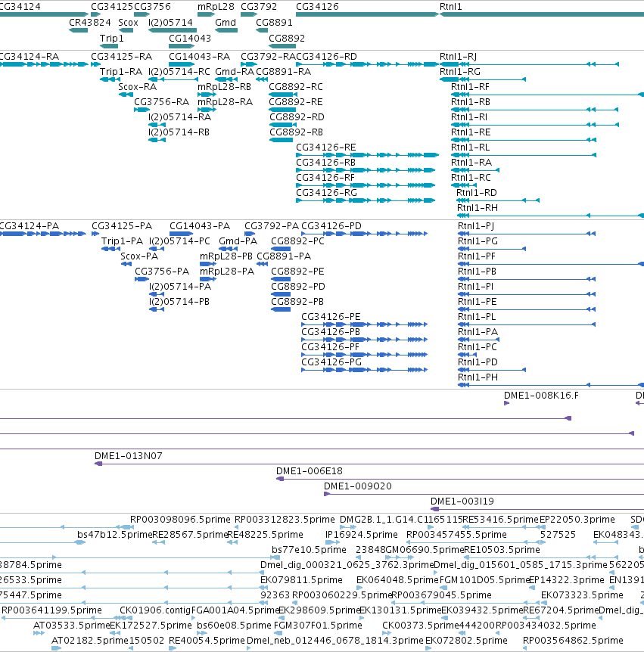
Task: Select protein Rtnl1-PL
Action: 478,317
